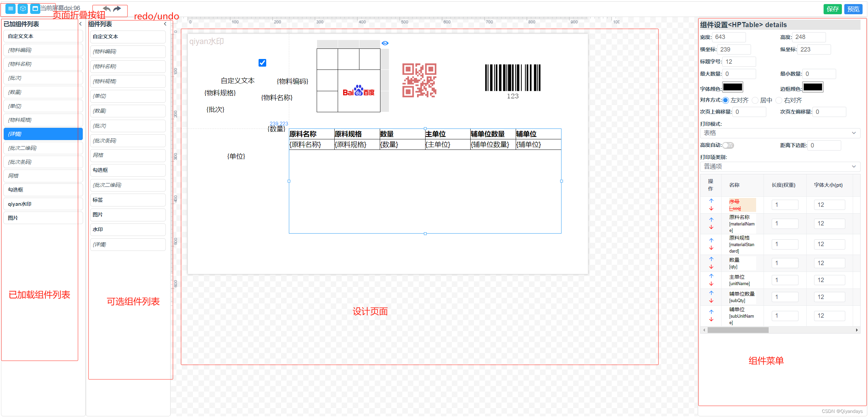Click down arrow for 辅单位数量 row
Viewport: 868px width, 417px height.
711,301
